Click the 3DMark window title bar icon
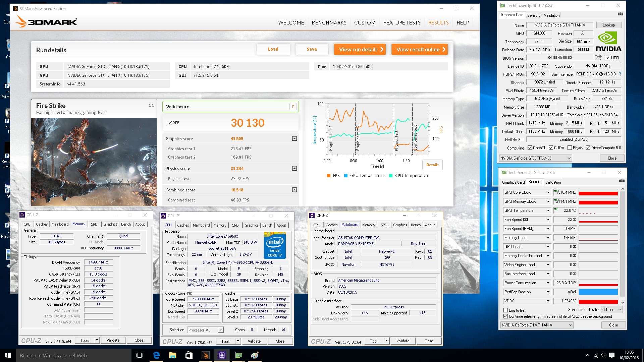This screenshot has height=362, width=644. [x=15, y=8]
